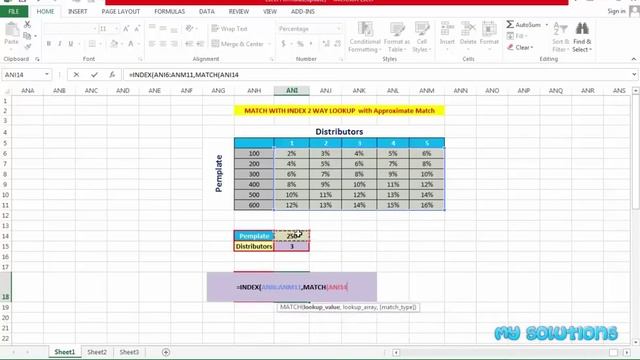Open Find & Select
The width and height of the screenshot is (640, 360).
click(582, 37)
